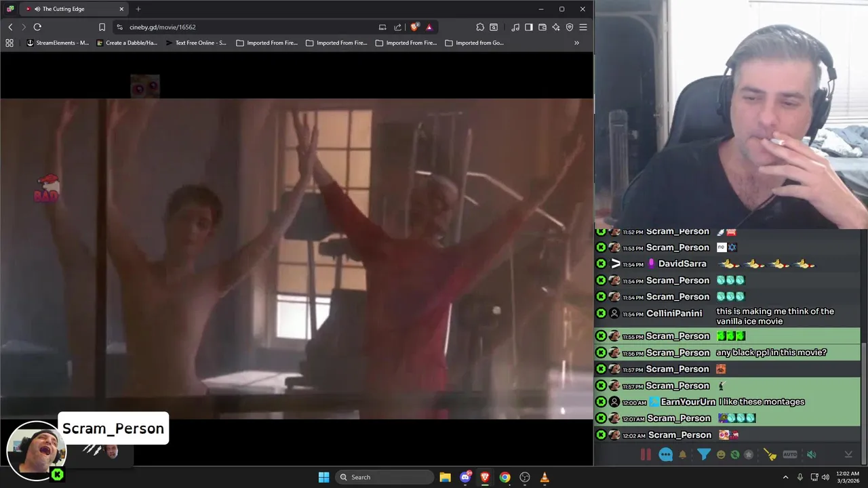This screenshot has width=868, height=488.
Task: Reload the cineby.gd page
Action: click(x=37, y=27)
